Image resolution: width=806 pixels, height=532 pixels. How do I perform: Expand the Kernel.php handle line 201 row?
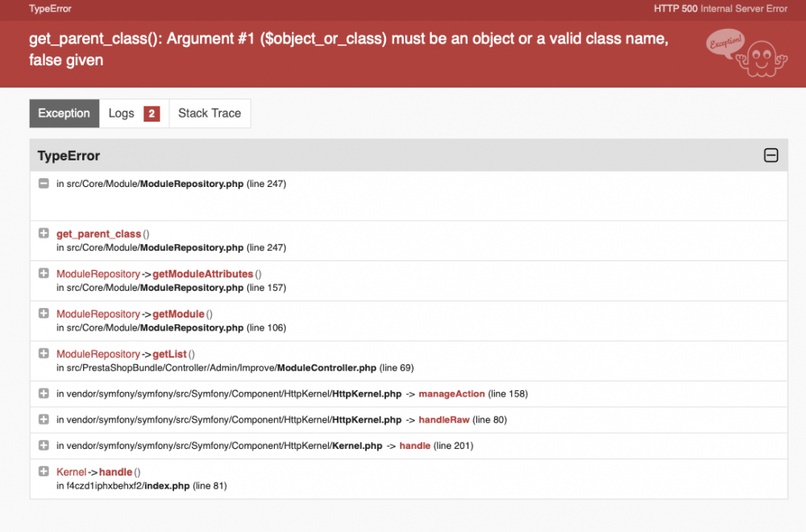(44, 445)
